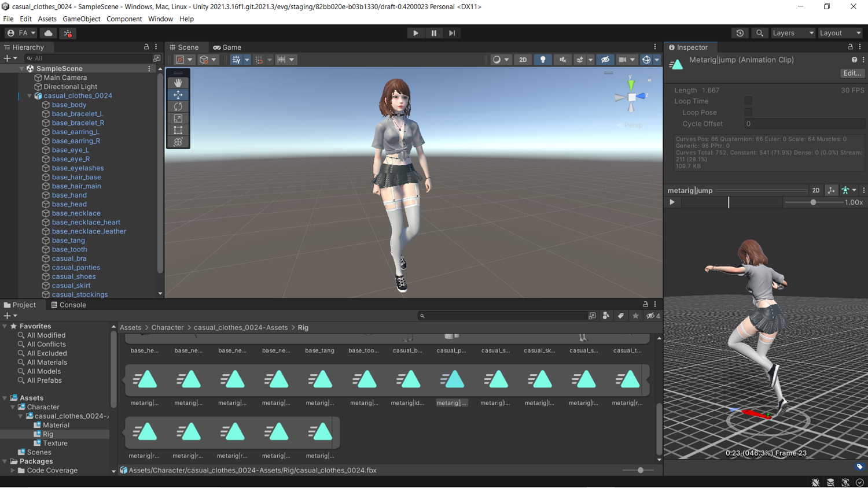Screen dimensions: 868x488
Task: Click the status bar checkmark activity icon
Action: pyautogui.click(x=860, y=482)
